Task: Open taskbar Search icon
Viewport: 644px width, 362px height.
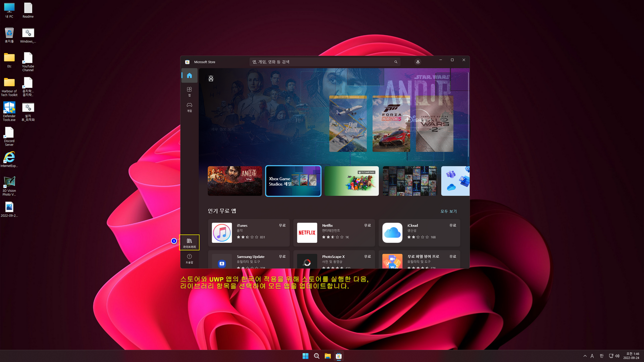Action: pos(317,356)
